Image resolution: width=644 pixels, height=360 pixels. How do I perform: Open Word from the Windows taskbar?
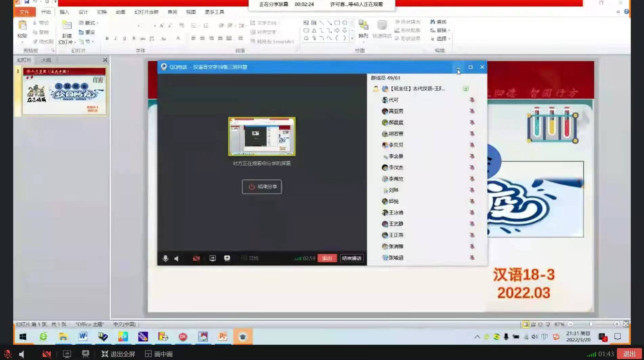click(83, 337)
